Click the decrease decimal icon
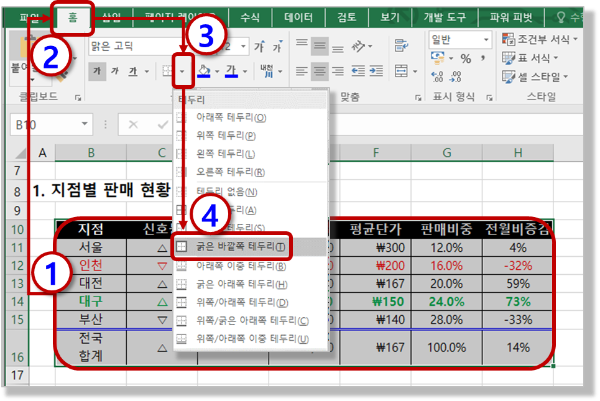Viewport: 600px width, 401px height. (455, 77)
